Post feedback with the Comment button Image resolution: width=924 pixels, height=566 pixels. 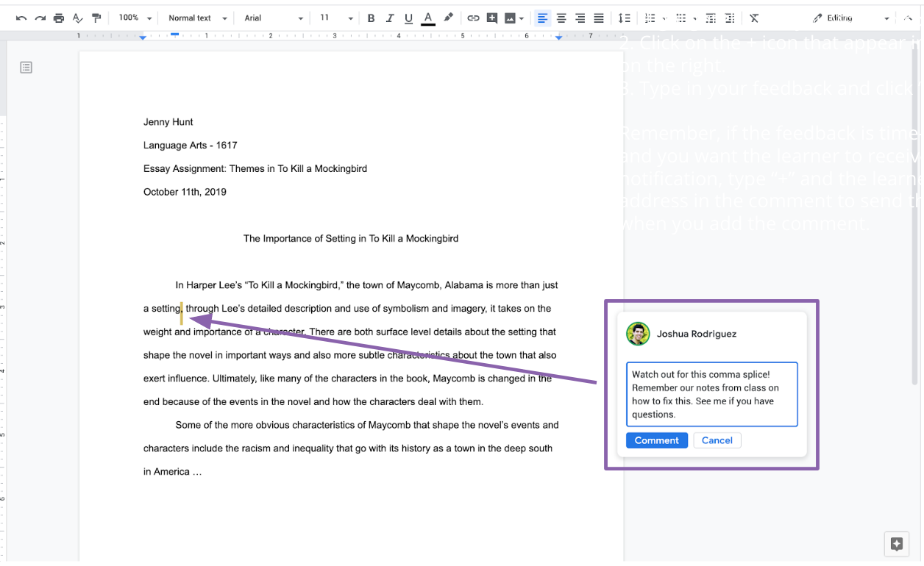click(x=656, y=440)
